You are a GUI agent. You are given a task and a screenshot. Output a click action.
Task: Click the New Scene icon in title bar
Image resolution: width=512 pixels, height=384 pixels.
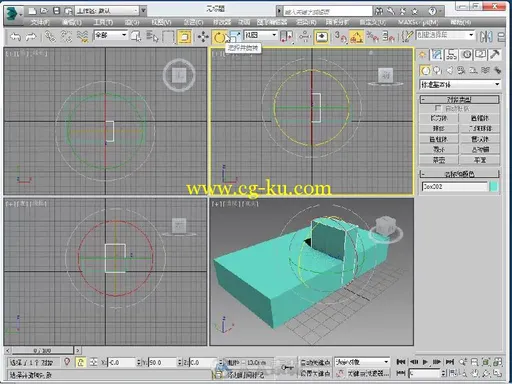[32, 11]
